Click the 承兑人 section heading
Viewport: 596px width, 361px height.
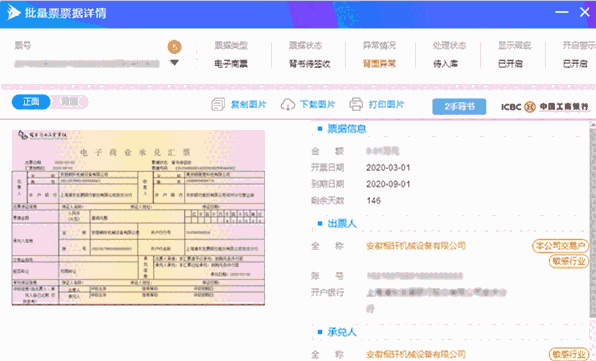point(342,332)
